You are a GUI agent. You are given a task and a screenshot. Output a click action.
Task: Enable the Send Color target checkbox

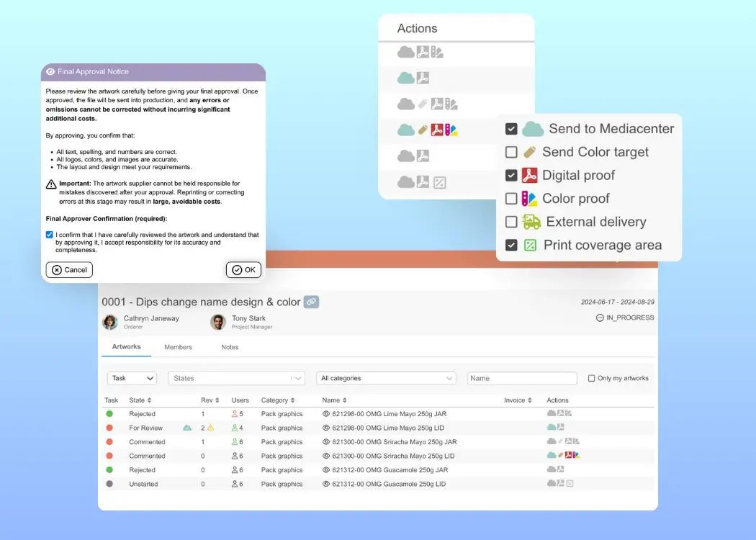point(511,152)
